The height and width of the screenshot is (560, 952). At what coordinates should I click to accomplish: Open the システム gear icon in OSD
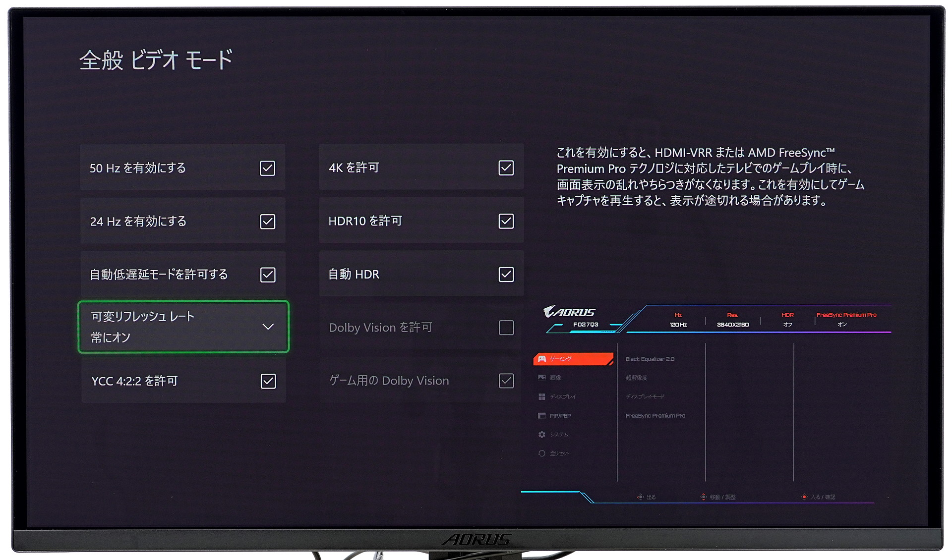tap(542, 434)
